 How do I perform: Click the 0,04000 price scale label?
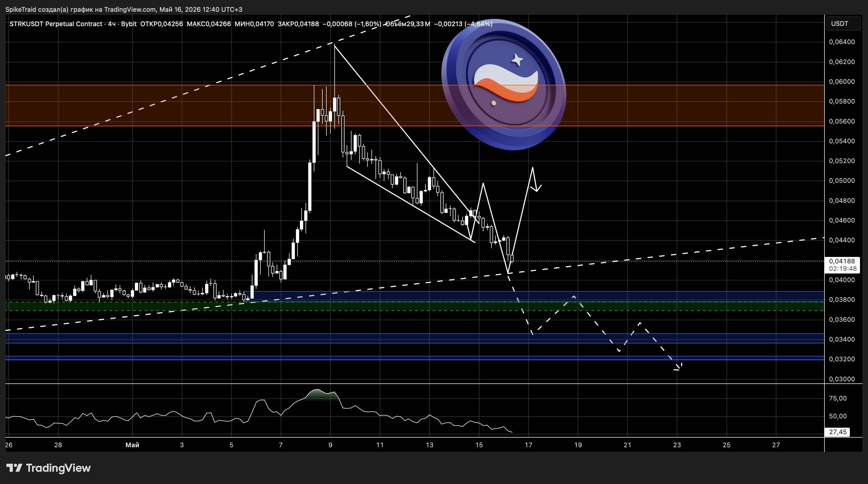click(x=842, y=280)
